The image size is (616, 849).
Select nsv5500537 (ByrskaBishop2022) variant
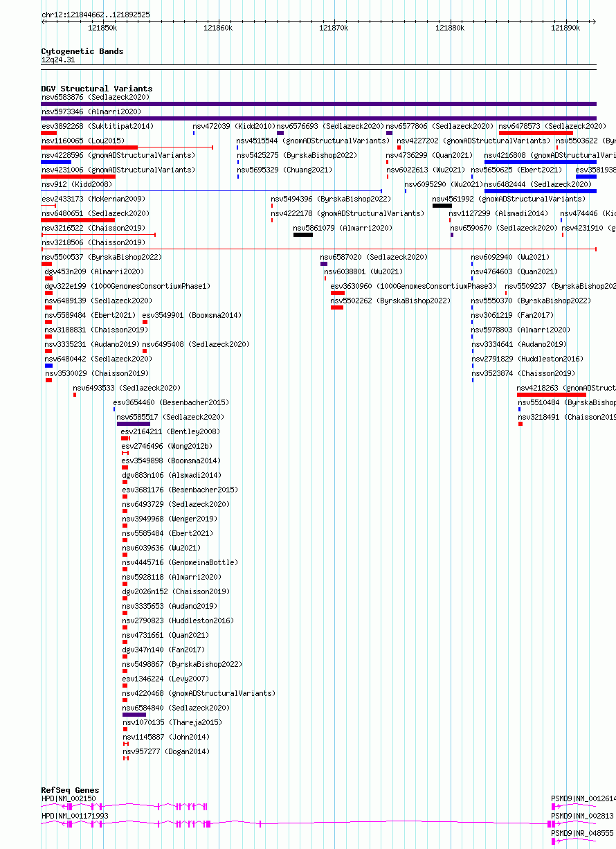pyautogui.click(x=102, y=257)
